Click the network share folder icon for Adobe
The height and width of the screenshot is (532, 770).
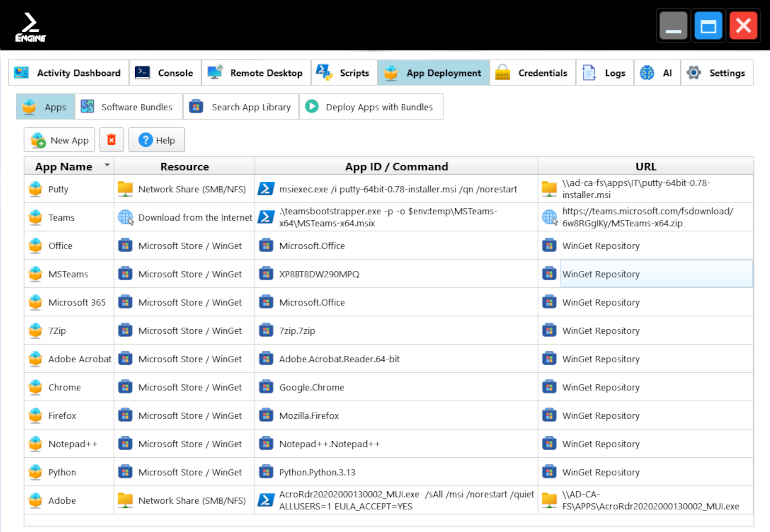point(125,500)
